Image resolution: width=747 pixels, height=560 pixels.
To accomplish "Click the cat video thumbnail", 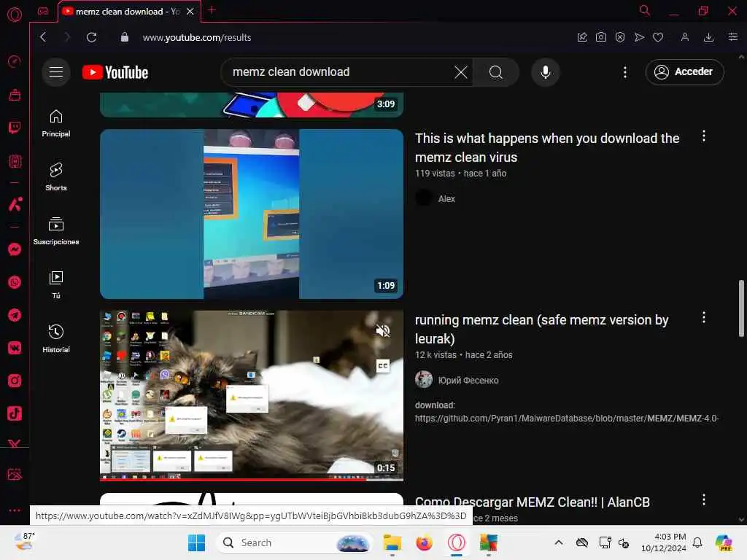I will click(252, 395).
